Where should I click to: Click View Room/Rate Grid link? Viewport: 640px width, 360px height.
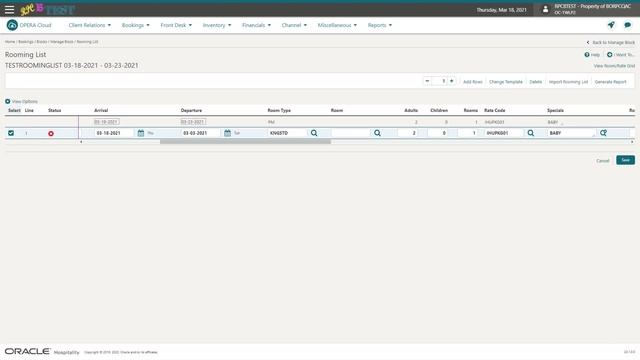[614, 66]
